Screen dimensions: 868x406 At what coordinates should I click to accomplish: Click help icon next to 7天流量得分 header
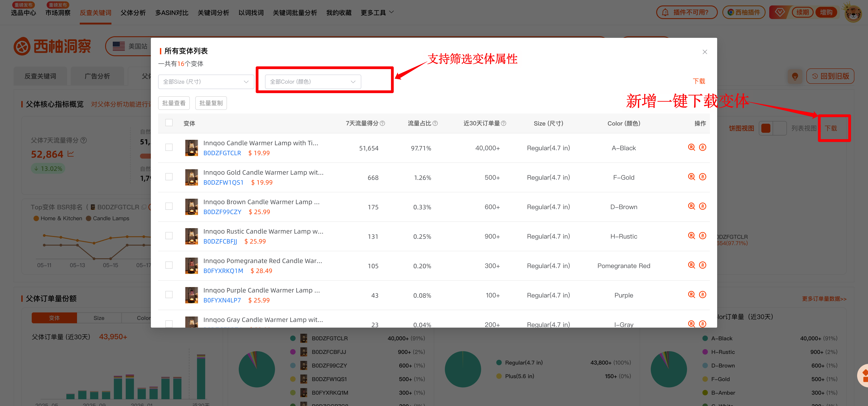click(382, 123)
